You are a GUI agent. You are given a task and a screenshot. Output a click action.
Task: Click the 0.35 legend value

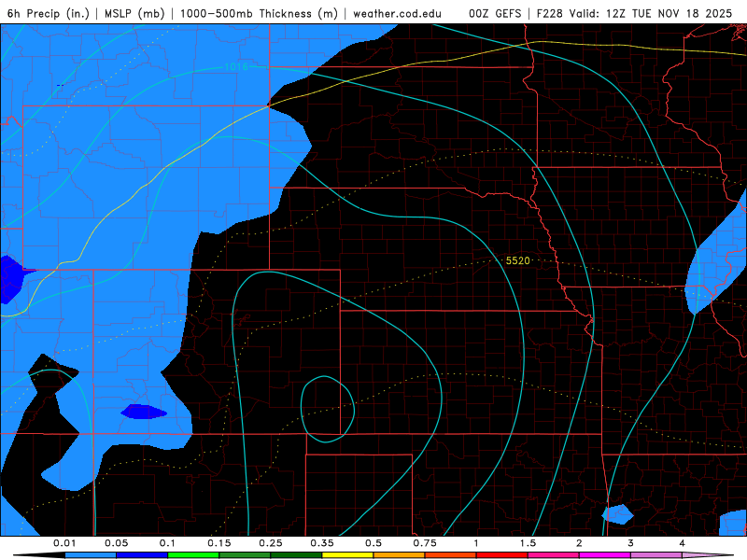pos(322,543)
